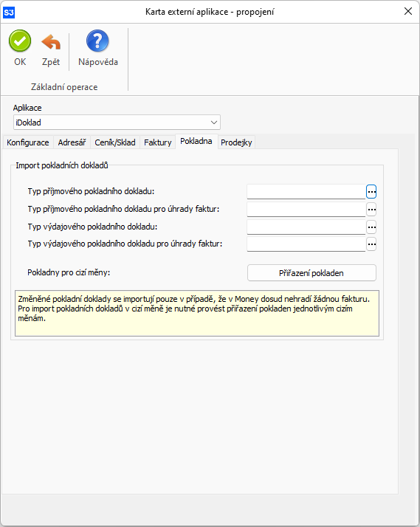Show the Prodejky tab

click(236, 142)
